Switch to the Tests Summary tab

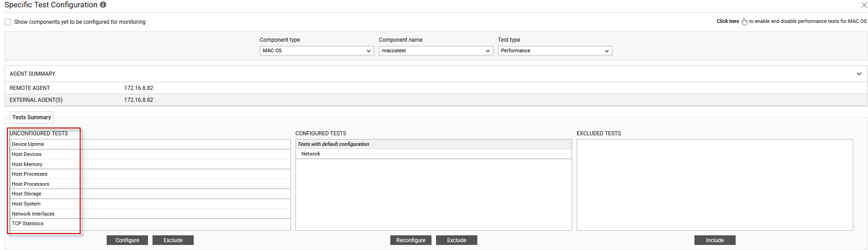(32, 117)
